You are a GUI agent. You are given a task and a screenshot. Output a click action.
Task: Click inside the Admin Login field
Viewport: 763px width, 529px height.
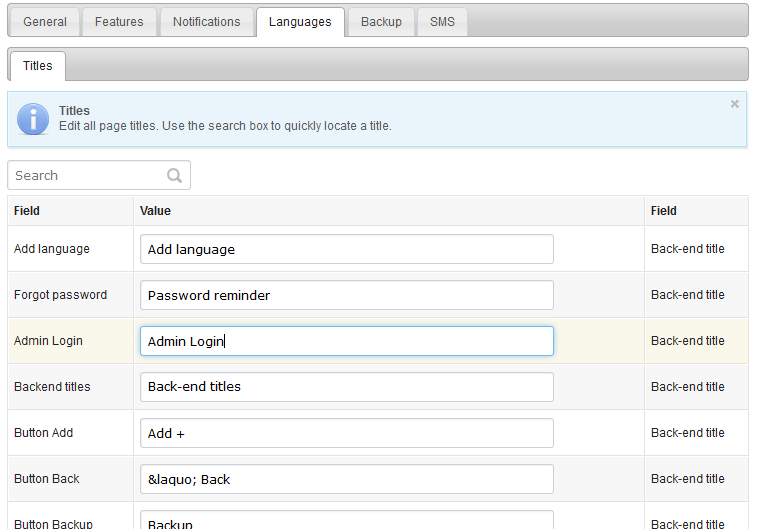[347, 341]
